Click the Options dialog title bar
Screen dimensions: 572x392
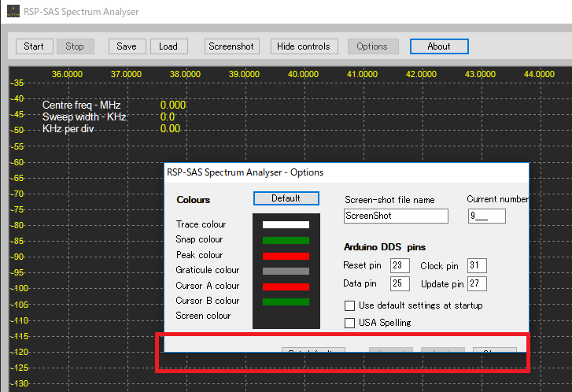346,172
